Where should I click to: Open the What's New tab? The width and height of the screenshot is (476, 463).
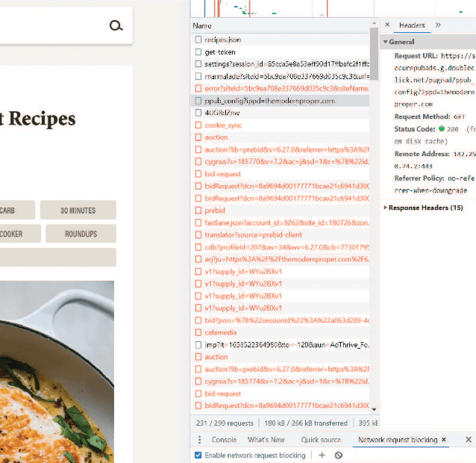point(266,440)
